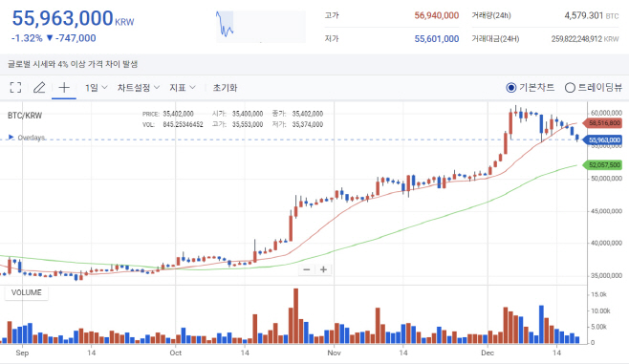Click the 15.0k volume axis label
The image size is (629, 364).
(598, 294)
